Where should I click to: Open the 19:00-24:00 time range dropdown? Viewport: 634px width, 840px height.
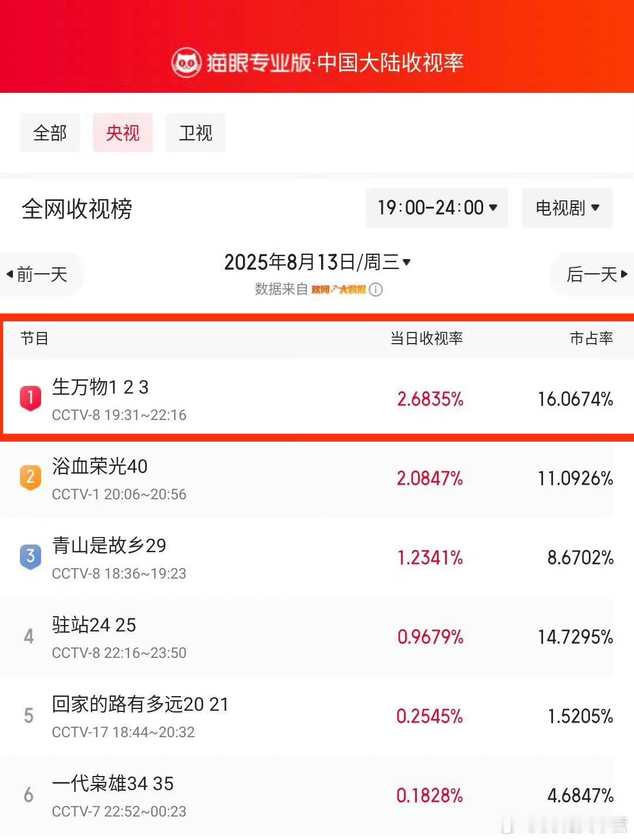tap(437, 207)
